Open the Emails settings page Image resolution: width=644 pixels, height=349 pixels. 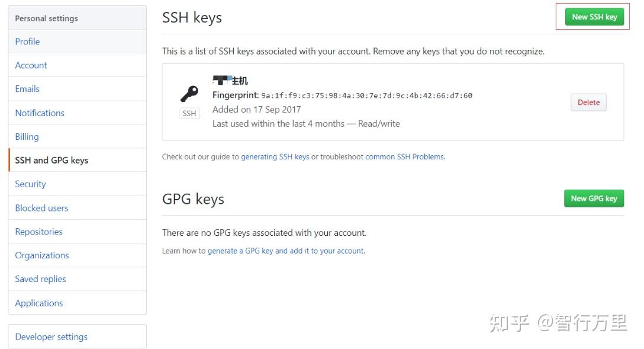click(x=27, y=89)
